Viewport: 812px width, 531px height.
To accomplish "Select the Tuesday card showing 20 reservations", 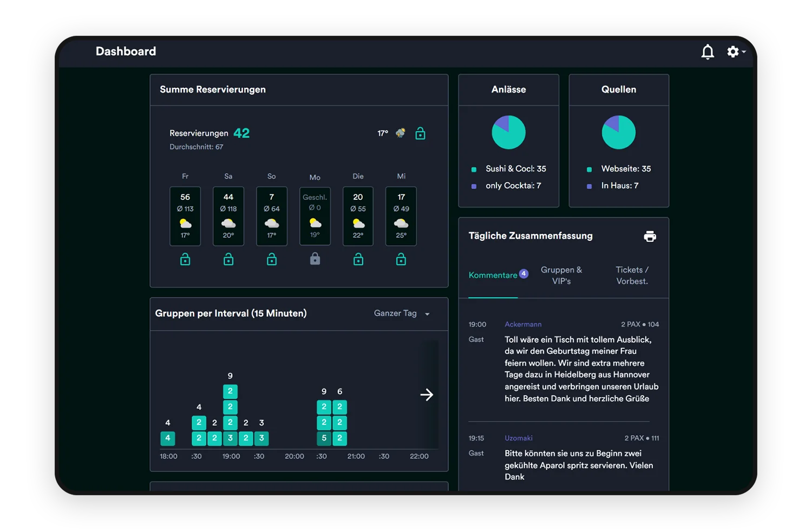I will click(358, 216).
